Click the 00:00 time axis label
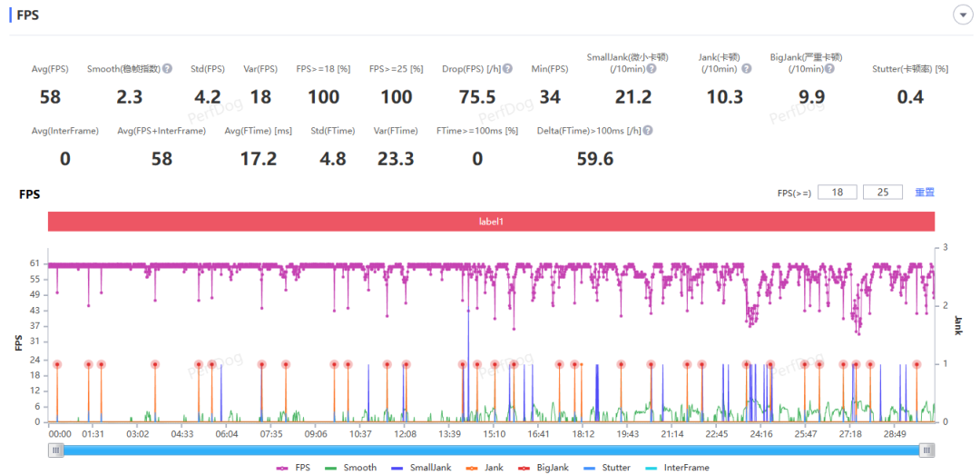The width and height of the screenshot is (980, 475). (59, 434)
